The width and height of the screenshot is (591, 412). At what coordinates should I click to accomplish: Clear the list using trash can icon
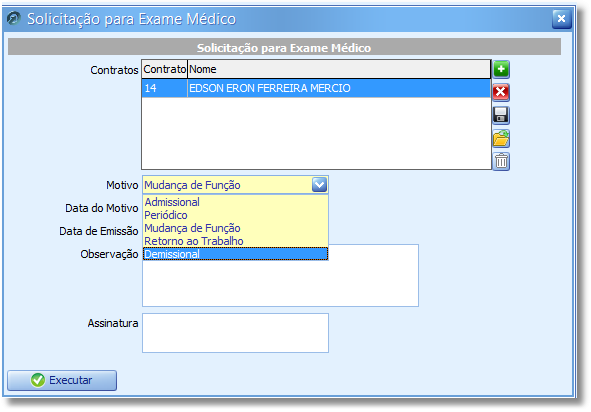tap(501, 161)
